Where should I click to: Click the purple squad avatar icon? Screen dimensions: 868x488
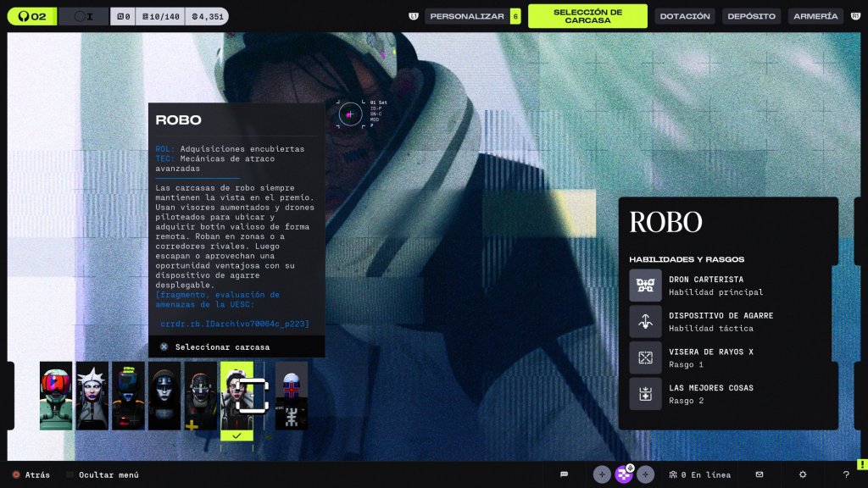(623, 474)
